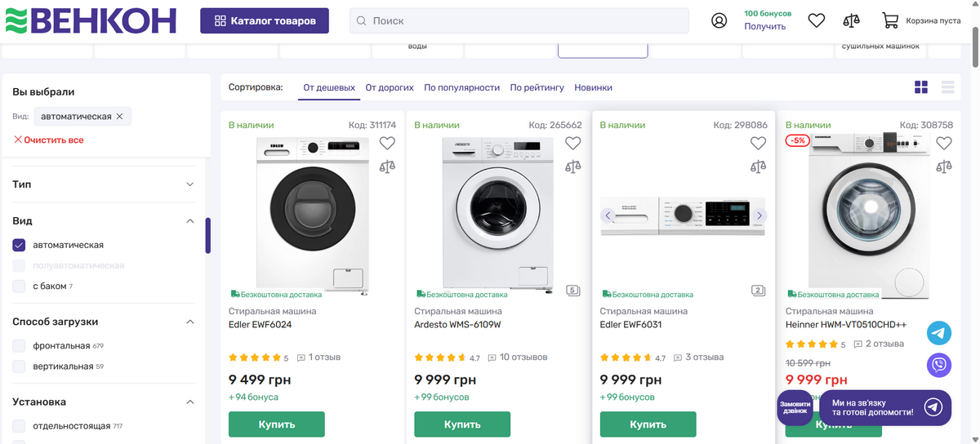Check the вертикальная loading filter
Screen dimensions: 980x444
(x=20, y=366)
